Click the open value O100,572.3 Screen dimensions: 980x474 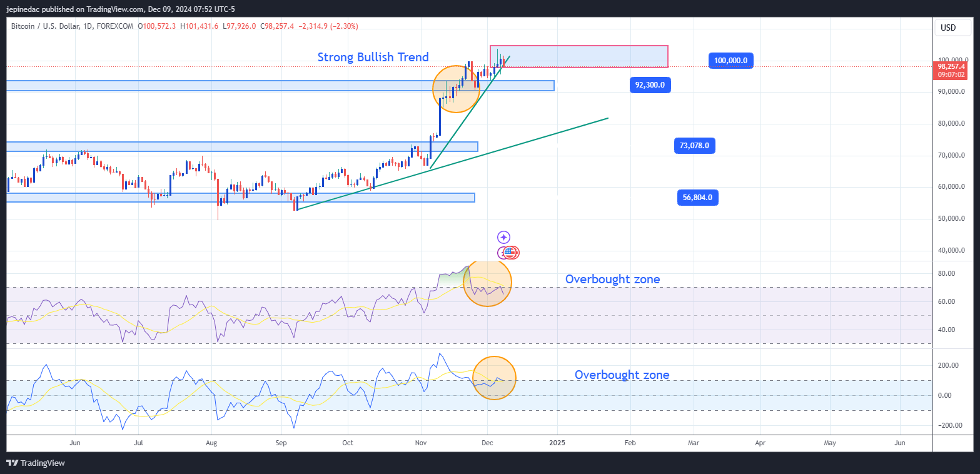157,26
